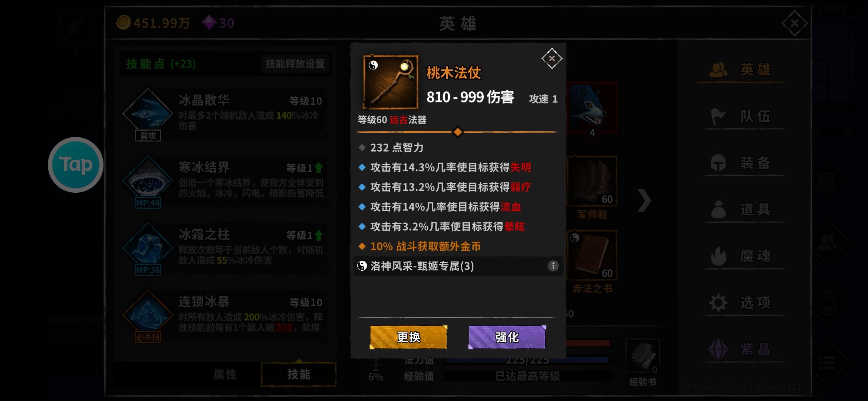Click the wolf pet portrait
868x401 pixels.
[x=592, y=108]
